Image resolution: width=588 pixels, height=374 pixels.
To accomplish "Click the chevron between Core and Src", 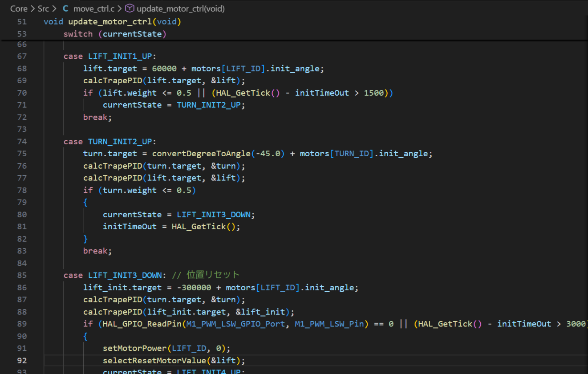I will coord(32,8).
